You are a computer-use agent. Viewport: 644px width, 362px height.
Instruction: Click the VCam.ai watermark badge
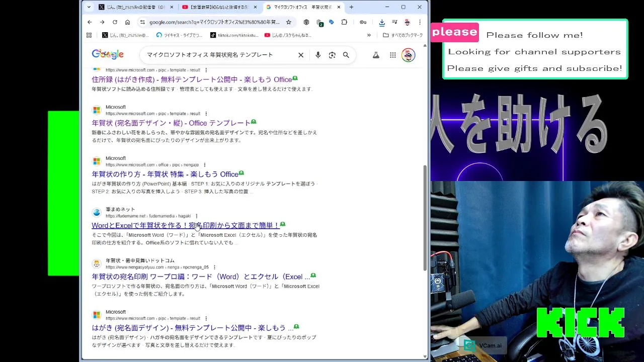tap(484, 345)
